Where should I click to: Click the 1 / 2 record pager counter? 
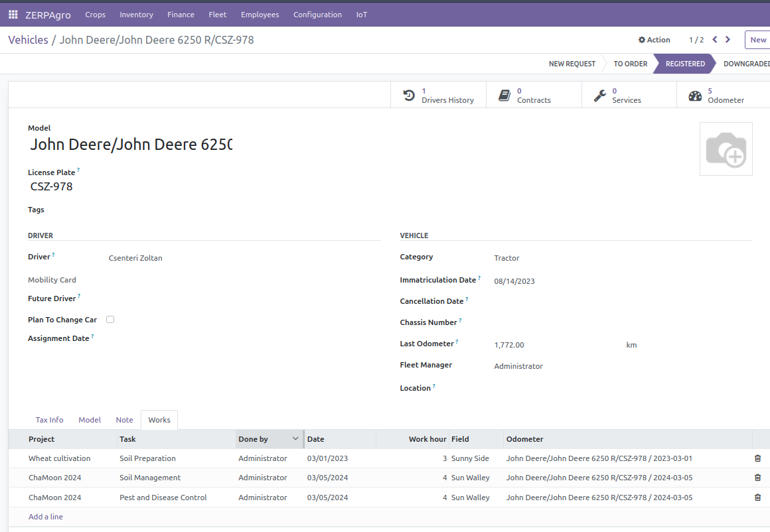tap(696, 40)
